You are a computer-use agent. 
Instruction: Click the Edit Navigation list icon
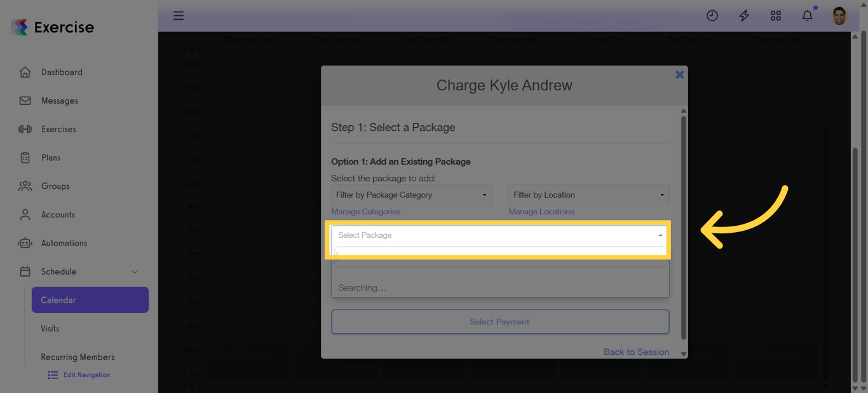(53, 375)
